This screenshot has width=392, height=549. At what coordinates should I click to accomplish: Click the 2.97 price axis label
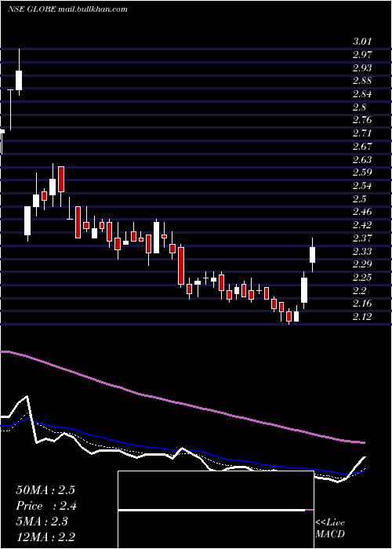(362, 55)
